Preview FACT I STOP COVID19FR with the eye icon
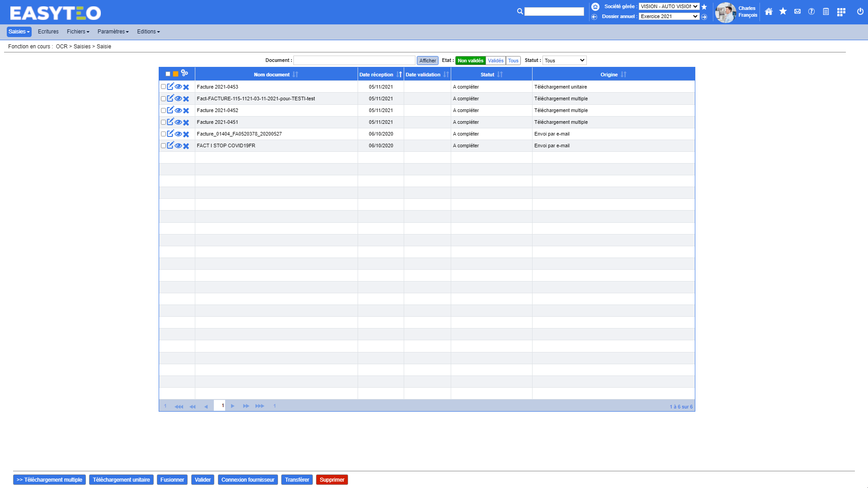This screenshot has height=488, width=868. pos(178,145)
